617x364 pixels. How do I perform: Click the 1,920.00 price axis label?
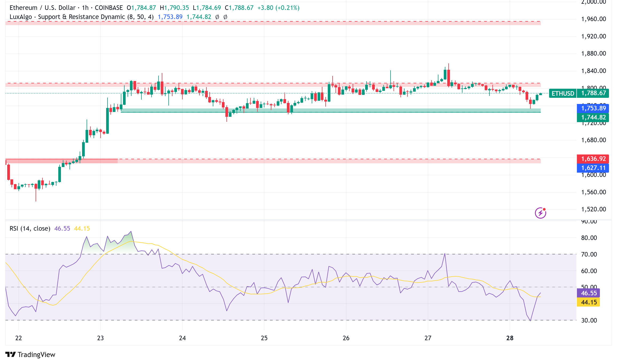(x=593, y=36)
